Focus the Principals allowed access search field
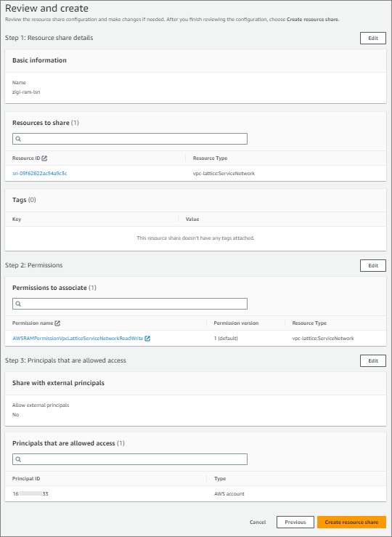Screen dimensions: 392x537 [x=130, y=459]
